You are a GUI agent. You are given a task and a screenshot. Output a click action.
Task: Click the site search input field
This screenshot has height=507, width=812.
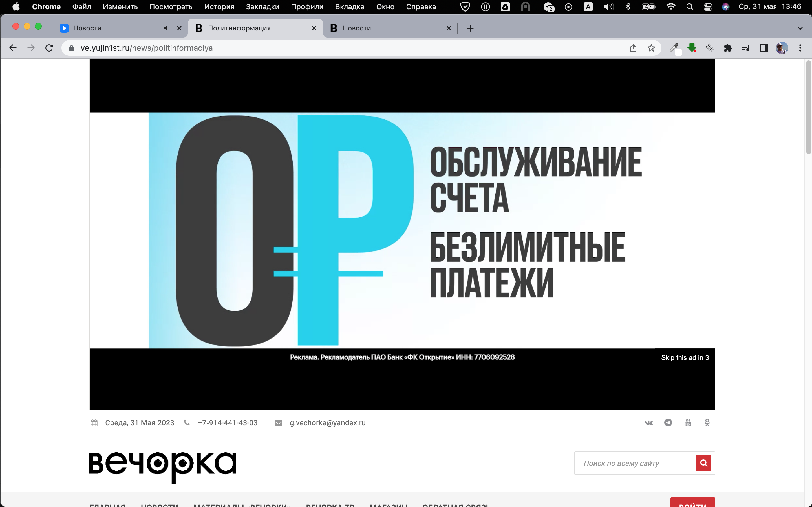coord(634,463)
